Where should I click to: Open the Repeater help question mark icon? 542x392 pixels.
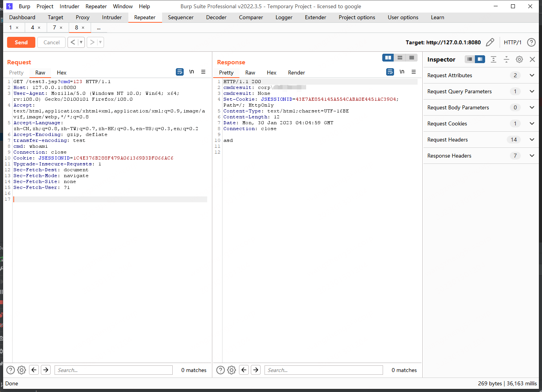click(531, 42)
